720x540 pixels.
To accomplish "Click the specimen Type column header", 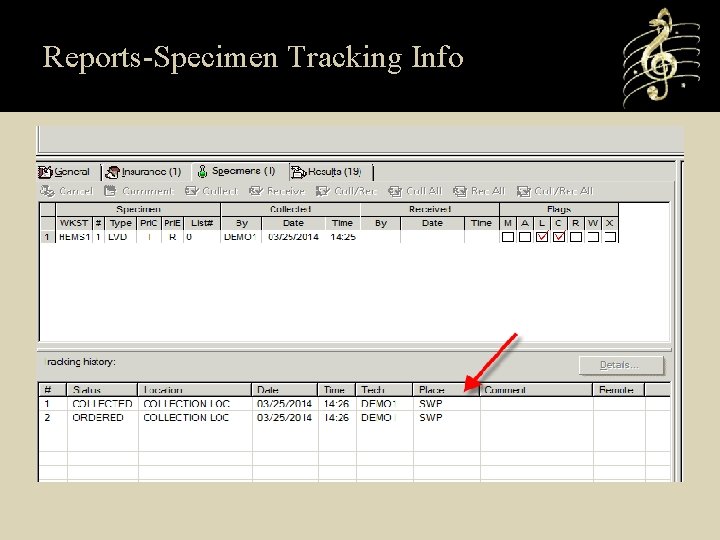I will tap(120, 223).
